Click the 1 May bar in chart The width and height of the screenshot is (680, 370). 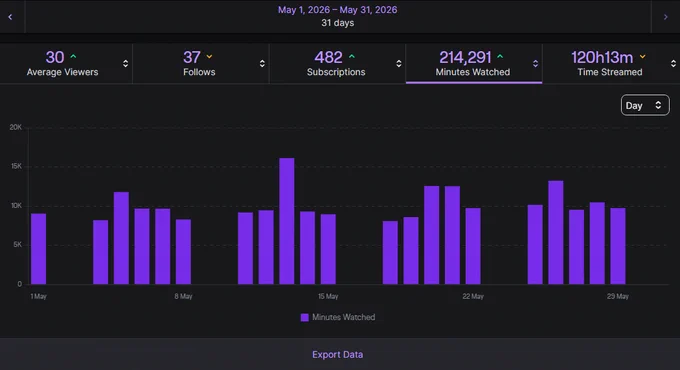pos(39,249)
